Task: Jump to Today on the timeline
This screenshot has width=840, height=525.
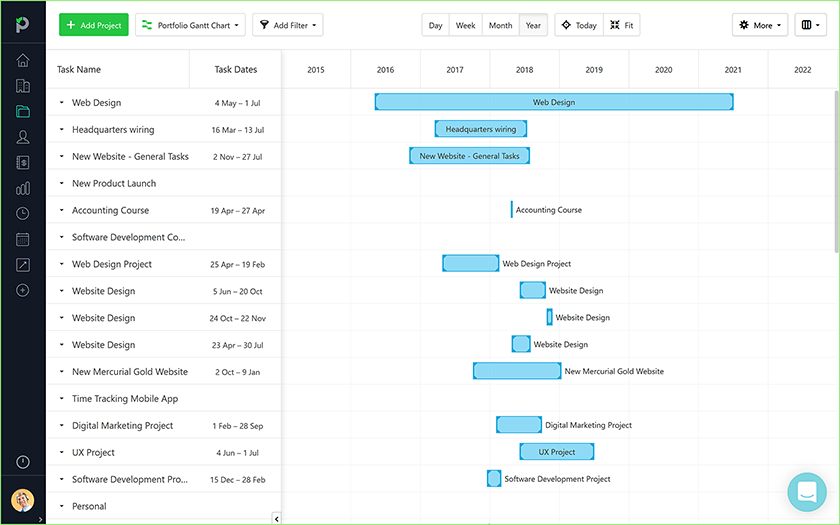Action: [x=579, y=25]
